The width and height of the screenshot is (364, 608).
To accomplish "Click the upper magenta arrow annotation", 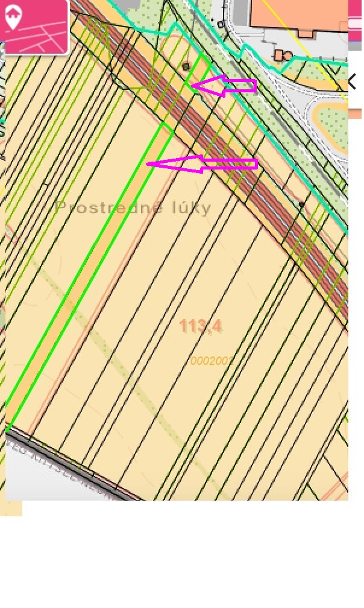I will click(x=225, y=86).
